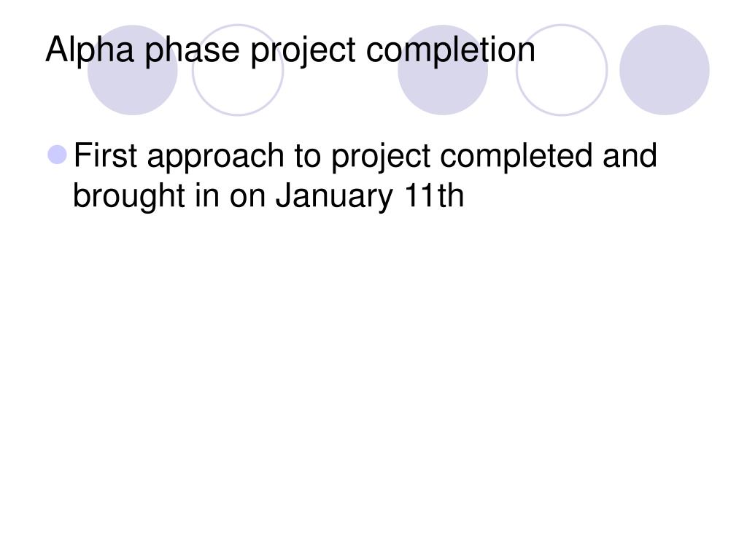Click the rightmost filled lavender circle
Image resolution: width=747 pixels, height=560 pixels.
(x=665, y=70)
